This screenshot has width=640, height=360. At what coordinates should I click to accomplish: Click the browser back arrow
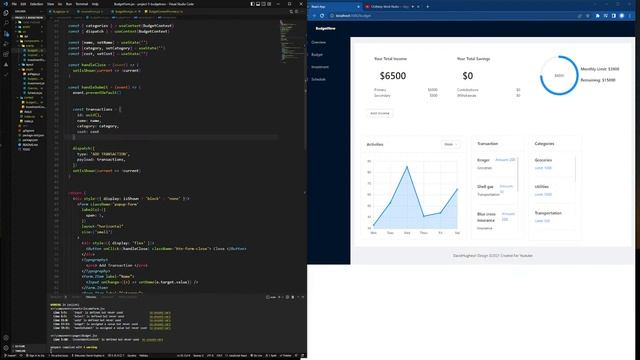(314, 16)
